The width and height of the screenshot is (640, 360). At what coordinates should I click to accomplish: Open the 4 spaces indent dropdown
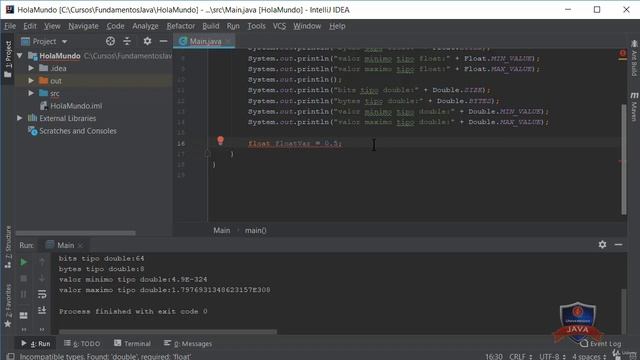589,356
